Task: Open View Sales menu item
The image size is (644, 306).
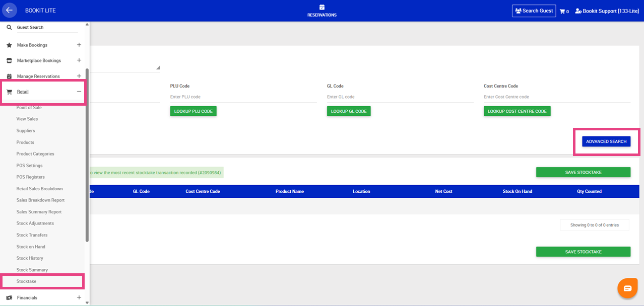Action: [27, 119]
